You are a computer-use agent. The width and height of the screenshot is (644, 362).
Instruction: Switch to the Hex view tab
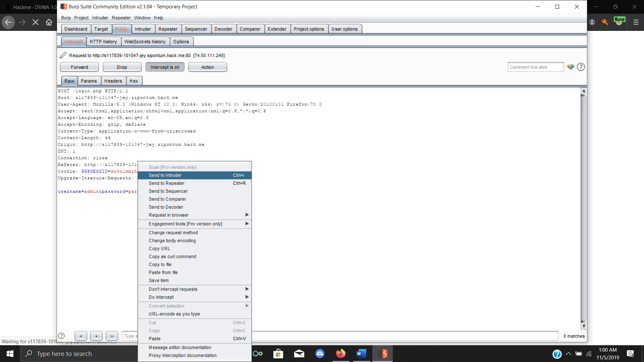click(133, 81)
